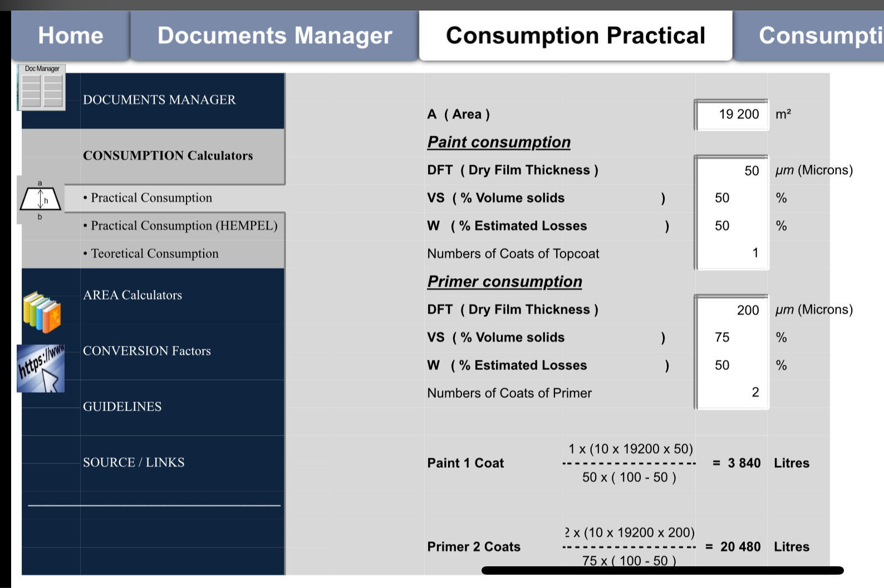This screenshot has width=884, height=588.
Task: Open Practical Consumption calculator link
Action: [x=151, y=198]
